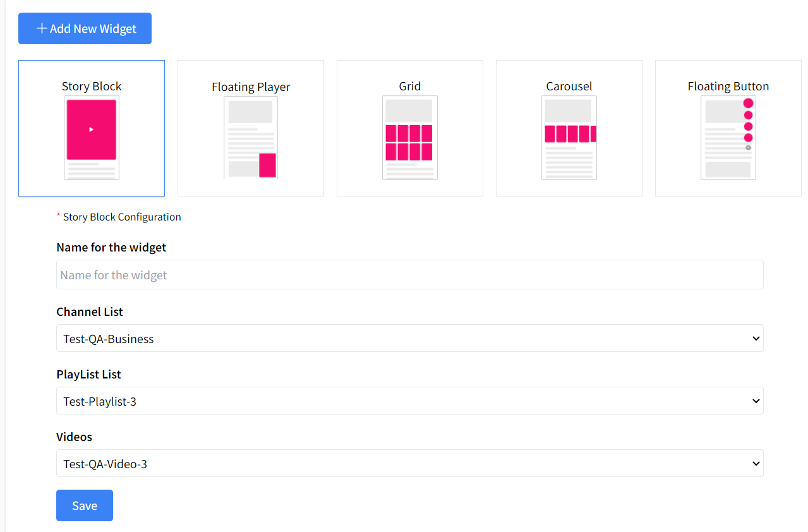
Task: Click the pink grid tiles illustration
Action: [409, 143]
